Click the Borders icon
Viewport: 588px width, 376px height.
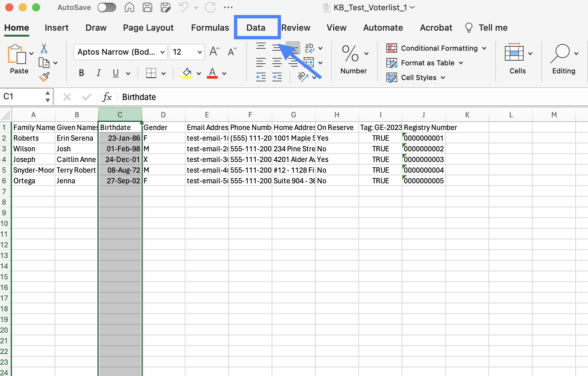151,73
